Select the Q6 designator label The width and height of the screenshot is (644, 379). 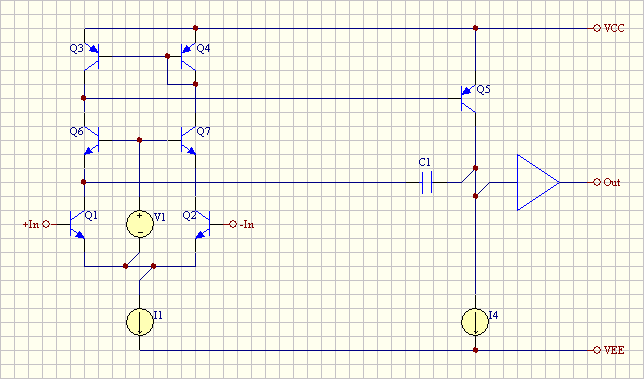(x=77, y=131)
